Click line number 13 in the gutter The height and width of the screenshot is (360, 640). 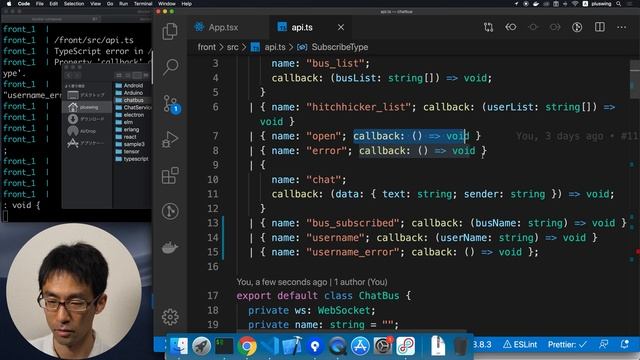(x=213, y=223)
